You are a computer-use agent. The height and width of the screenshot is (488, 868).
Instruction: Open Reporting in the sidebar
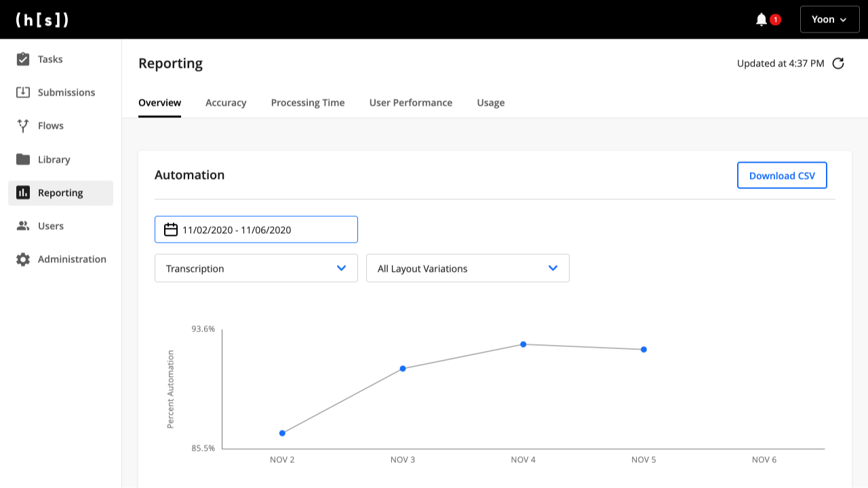(60, 192)
